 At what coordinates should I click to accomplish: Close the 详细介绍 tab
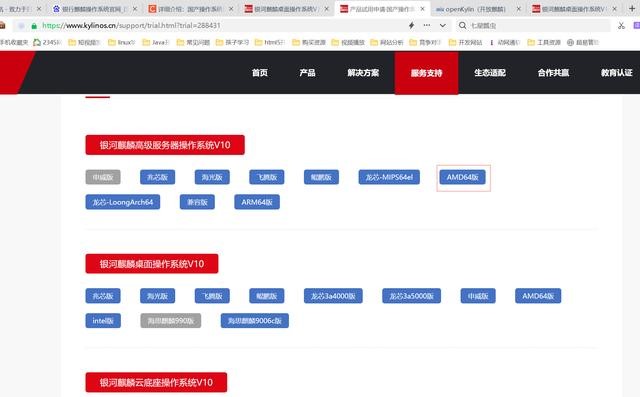(x=231, y=9)
